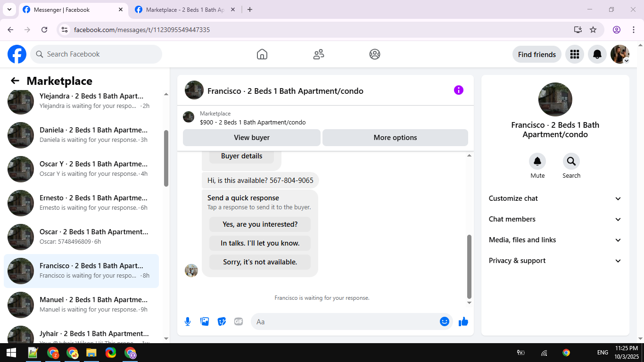Image resolution: width=644 pixels, height=362 pixels.
Task: Open the Daniela conversation
Action: tap(81, 135)
